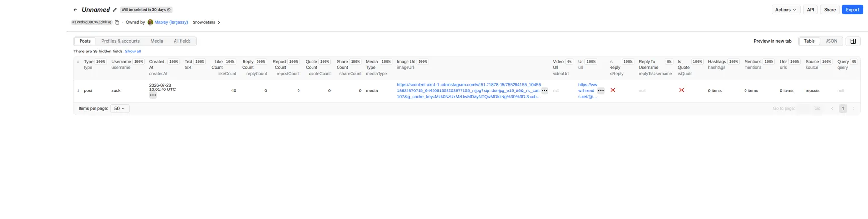868x219 pixels.
Task: Go to next page arrow
Action: coord(854,109)
